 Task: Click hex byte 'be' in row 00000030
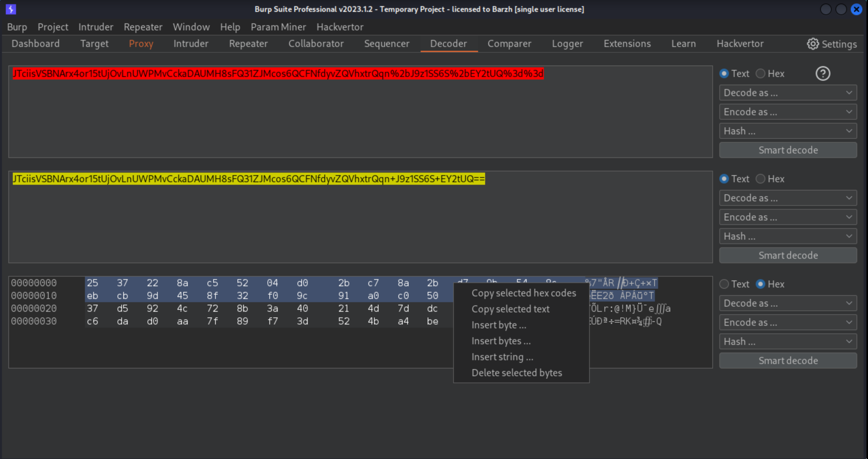coord(432,321)
